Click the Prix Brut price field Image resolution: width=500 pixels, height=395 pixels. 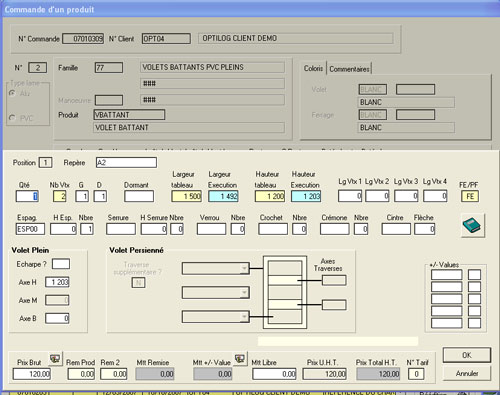pyautogui.click(x=32, y=374)
